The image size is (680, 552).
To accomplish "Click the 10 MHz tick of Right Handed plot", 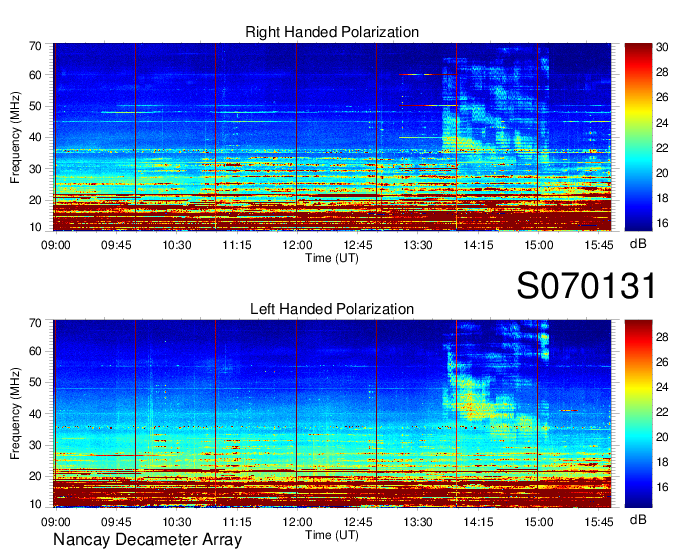I will tap(36, 227).
